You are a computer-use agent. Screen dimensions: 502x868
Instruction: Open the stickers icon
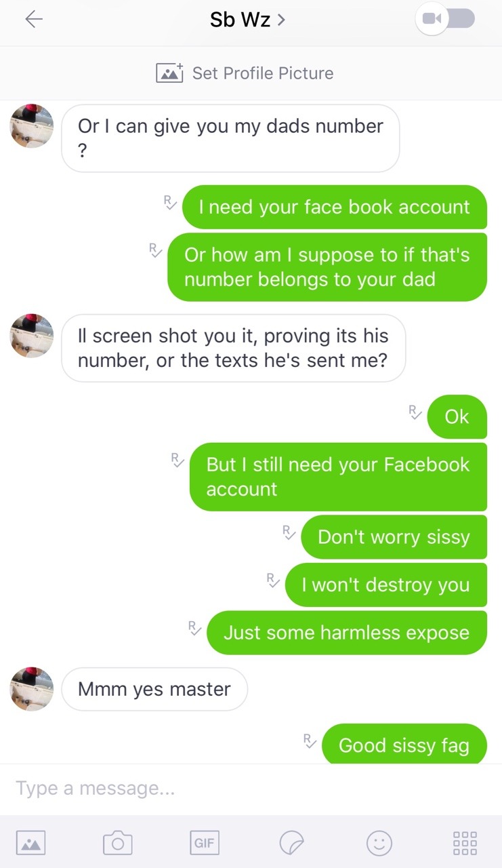pos(292,843)
